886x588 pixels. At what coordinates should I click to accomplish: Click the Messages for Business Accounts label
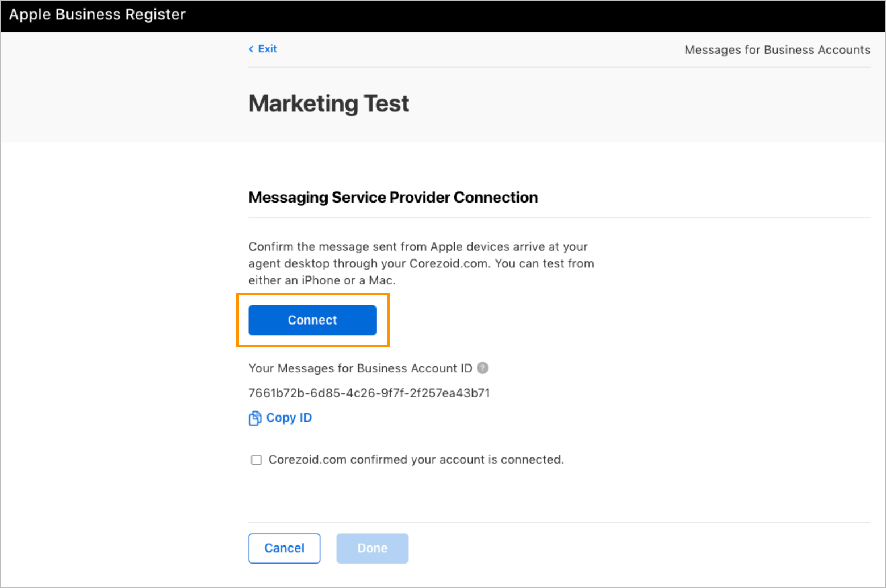[777, 50]
